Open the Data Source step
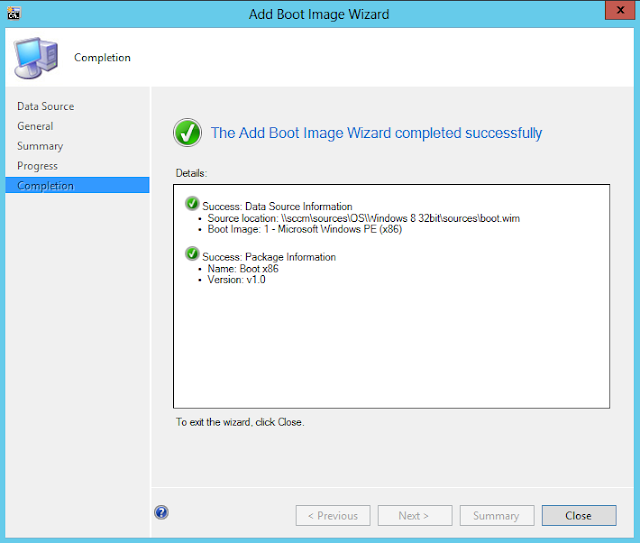Image resolution: width=640 pixels, height=543 pixels. coord(45,106)
